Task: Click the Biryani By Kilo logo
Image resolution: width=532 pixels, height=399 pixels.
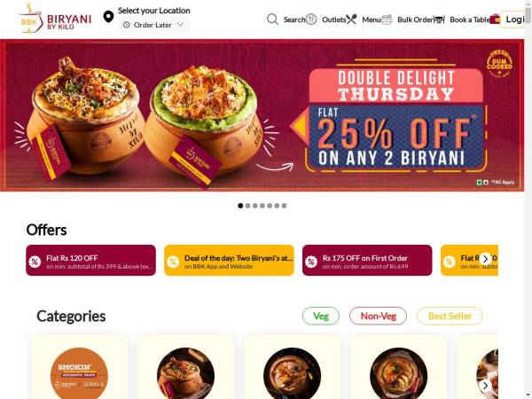Action: point(55,19)
